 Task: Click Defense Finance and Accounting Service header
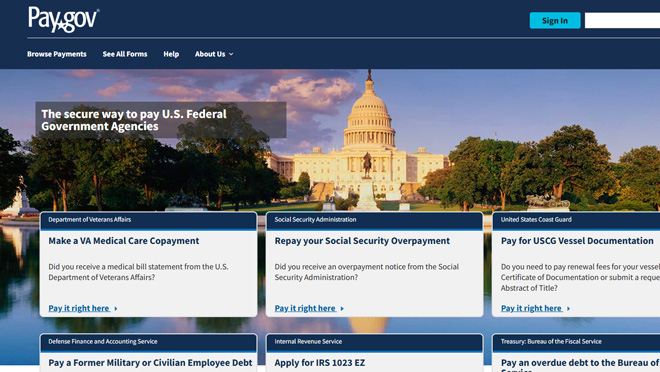(x=149, y=342)
